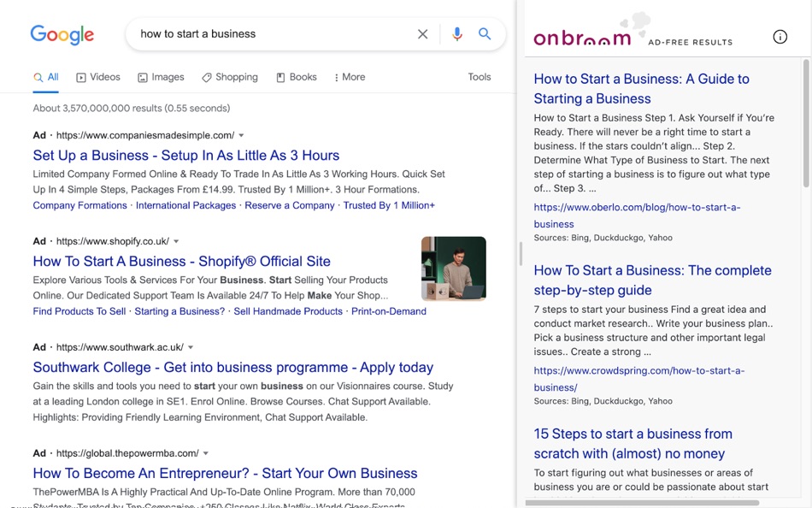Open the Company Formations sitelink

pos(79,205)
